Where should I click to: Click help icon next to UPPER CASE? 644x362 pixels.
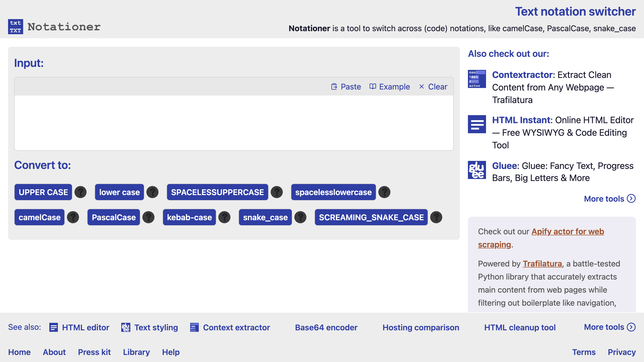point(80,192)
